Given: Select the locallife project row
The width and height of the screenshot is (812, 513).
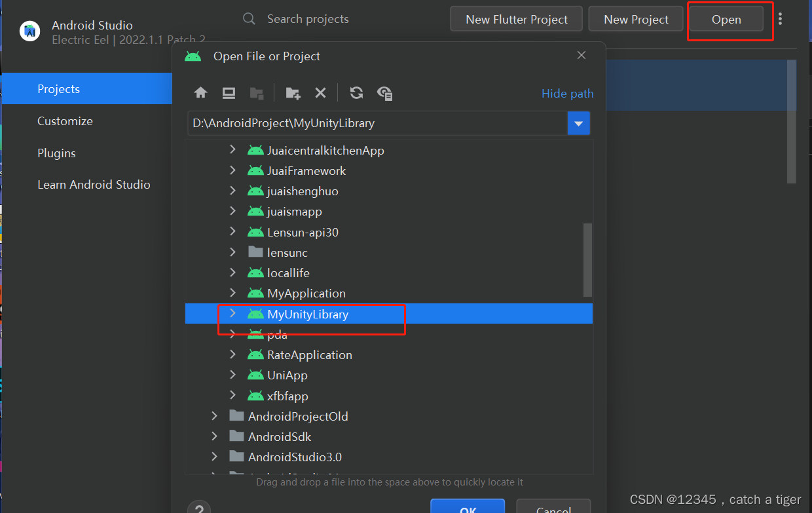Looking at the screenshot, I should (x=389, y=273).
